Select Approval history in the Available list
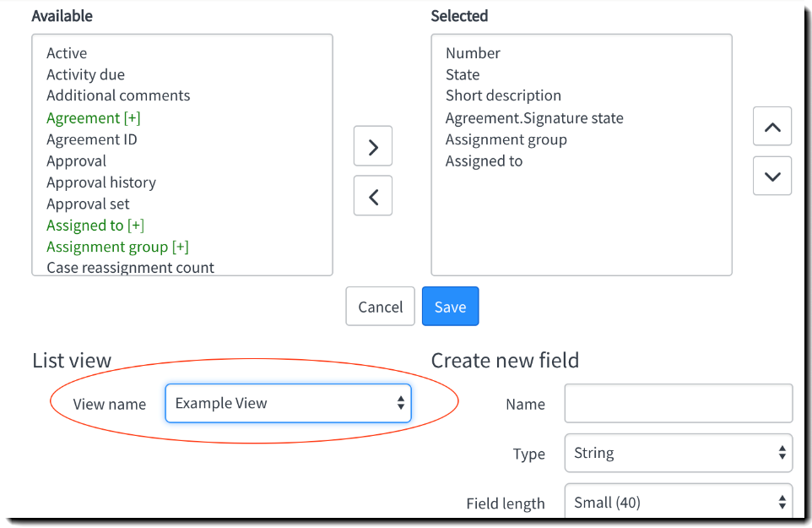This screenshot has height=528, width=812. [x=100, y=182]
